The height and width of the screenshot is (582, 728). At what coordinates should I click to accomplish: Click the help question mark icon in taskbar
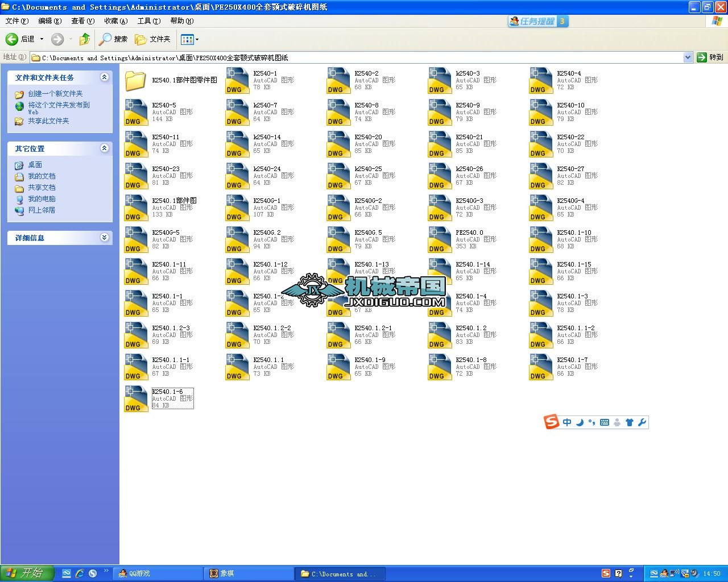click(619, 573)
